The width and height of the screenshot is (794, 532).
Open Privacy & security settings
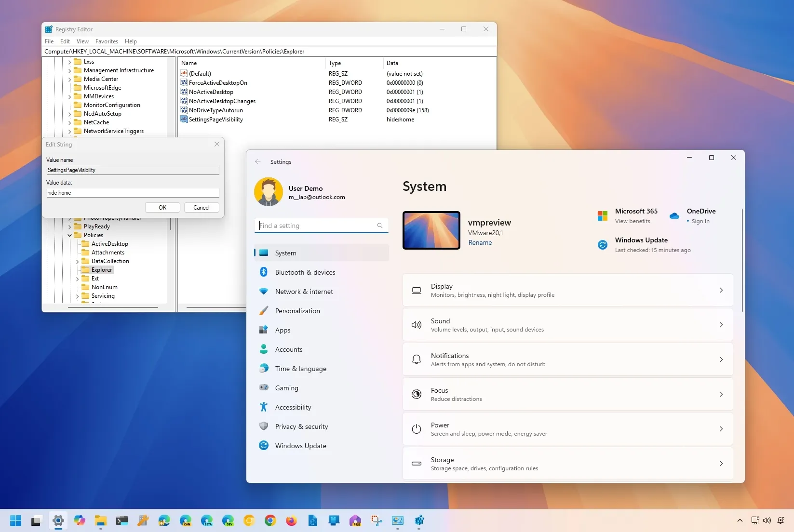(301, 426)
